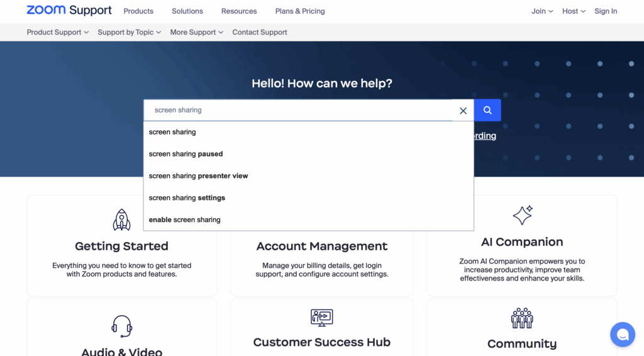Click the Audio & Video headset icon
644x356 pixels.
coord(121,326)
